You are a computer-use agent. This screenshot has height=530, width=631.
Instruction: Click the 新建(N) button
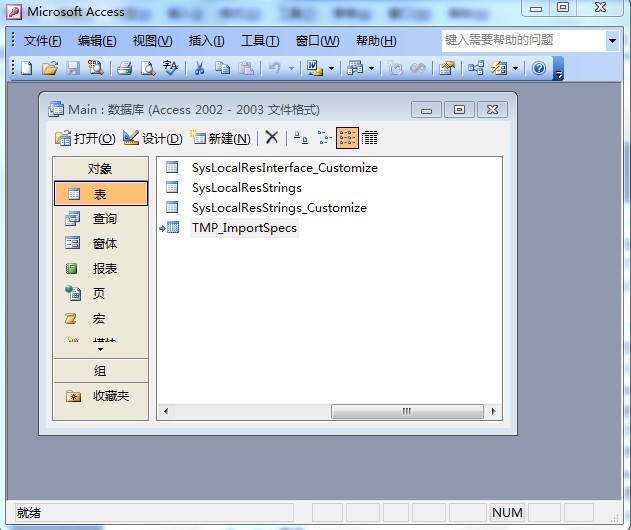pyautogui.click(x=220, y=138)
